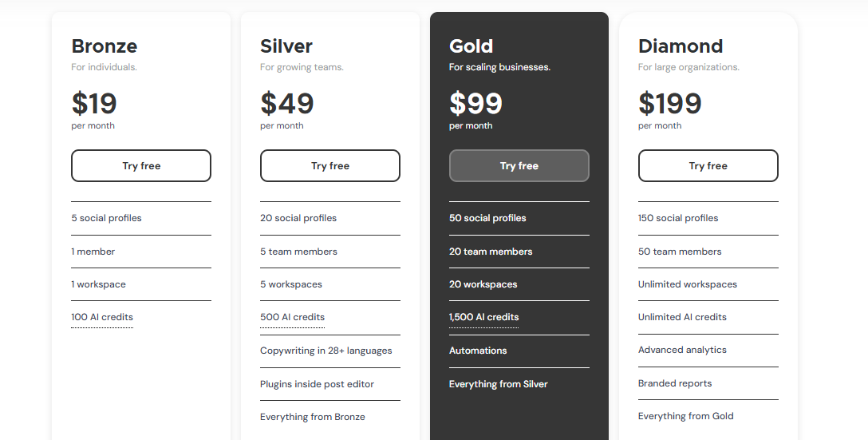Click Copywriting in 28+ languages feature

coord(326,351)
